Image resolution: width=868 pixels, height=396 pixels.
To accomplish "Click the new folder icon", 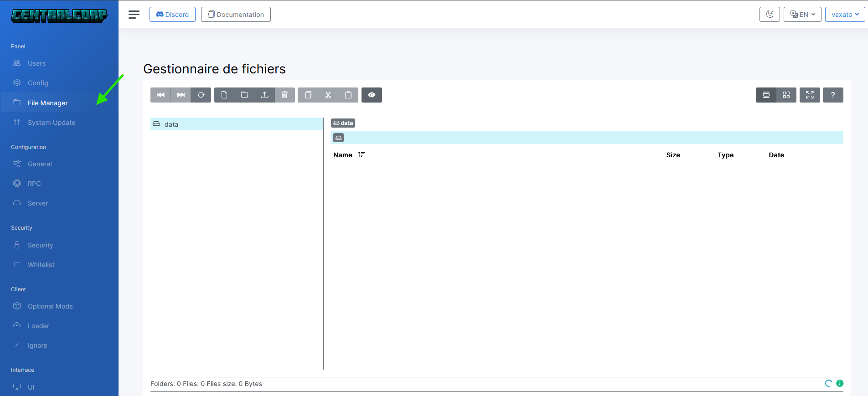I will point(244,95).
